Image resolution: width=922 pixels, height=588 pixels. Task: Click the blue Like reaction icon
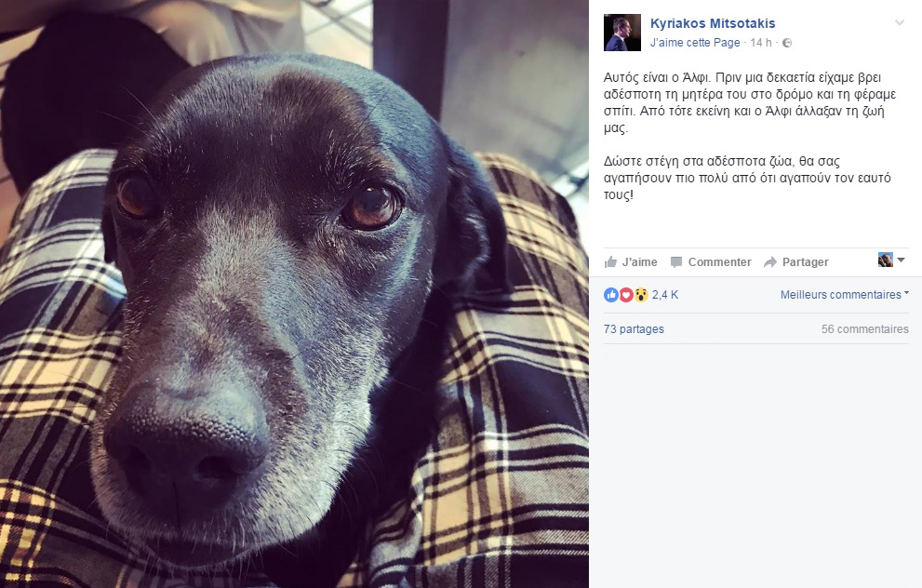(611, 295)
